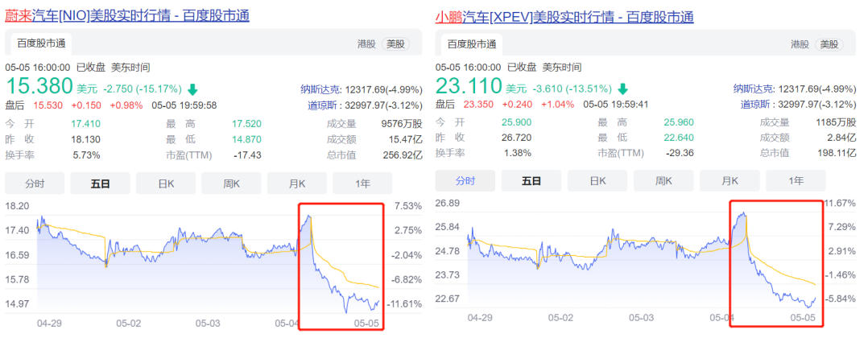Switch to 美股 in NIO panel

pyautogui.click(x=395, y=44)
